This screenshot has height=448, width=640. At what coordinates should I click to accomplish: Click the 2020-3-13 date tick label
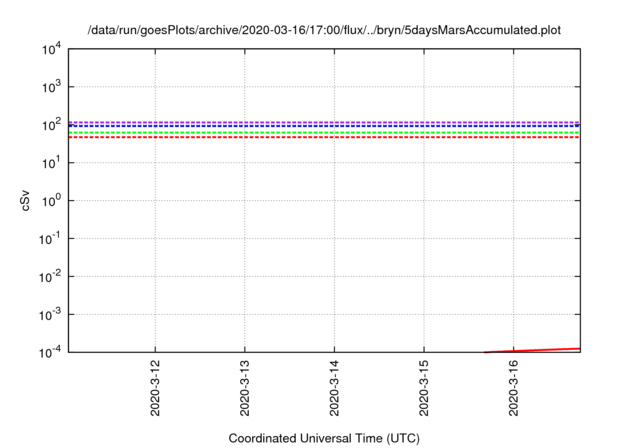(x=244, y=388)
